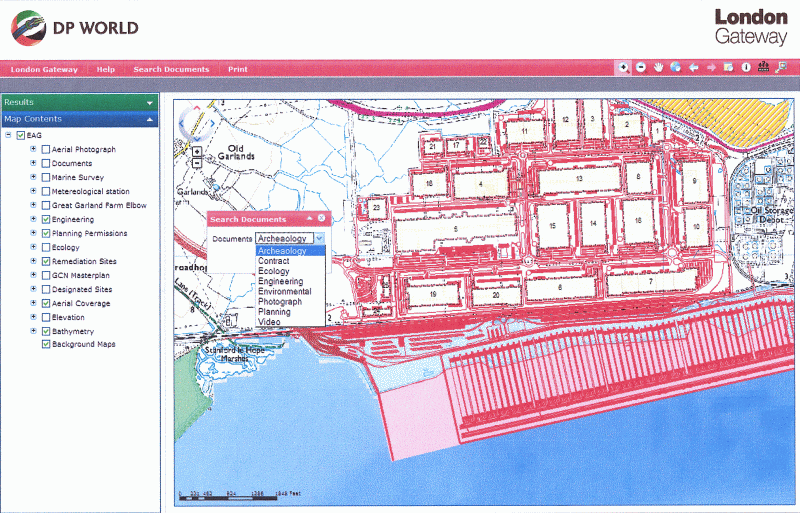Pan map west with compass arrow
The width and height of the screenshot is (800, 513).
[181, 123]
